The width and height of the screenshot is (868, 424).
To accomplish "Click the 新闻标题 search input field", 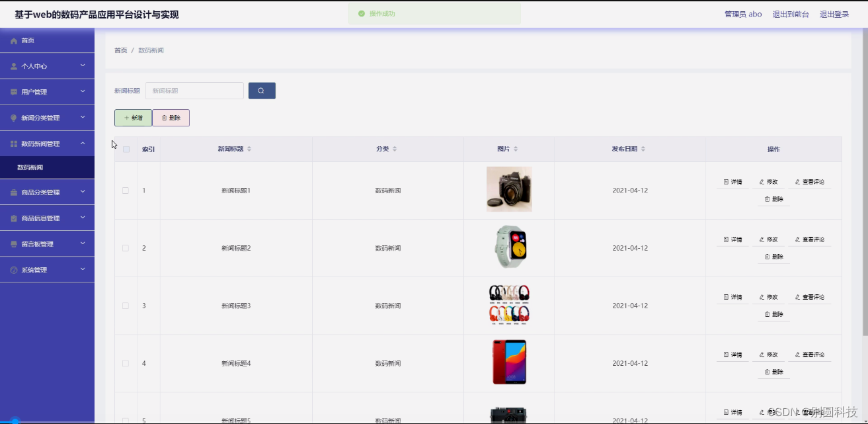I will (194, 91).
